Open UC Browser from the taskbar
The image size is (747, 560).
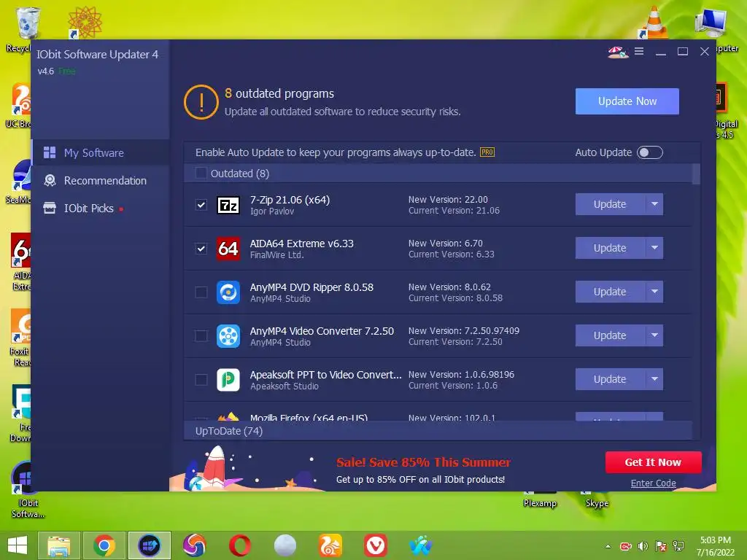(x=330, y=545)
